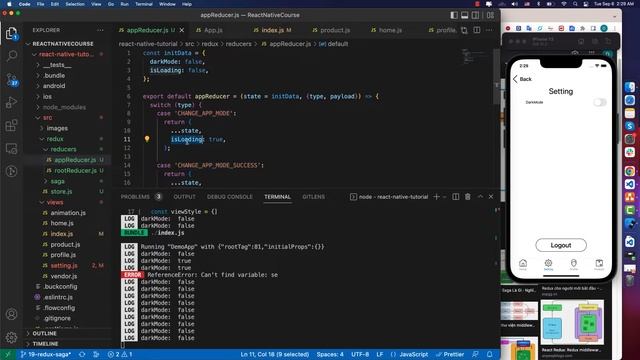Screen dimensions: 640x360
Task: Open the DEBUG CONSOLE panel tab
Action: (230, 197)
